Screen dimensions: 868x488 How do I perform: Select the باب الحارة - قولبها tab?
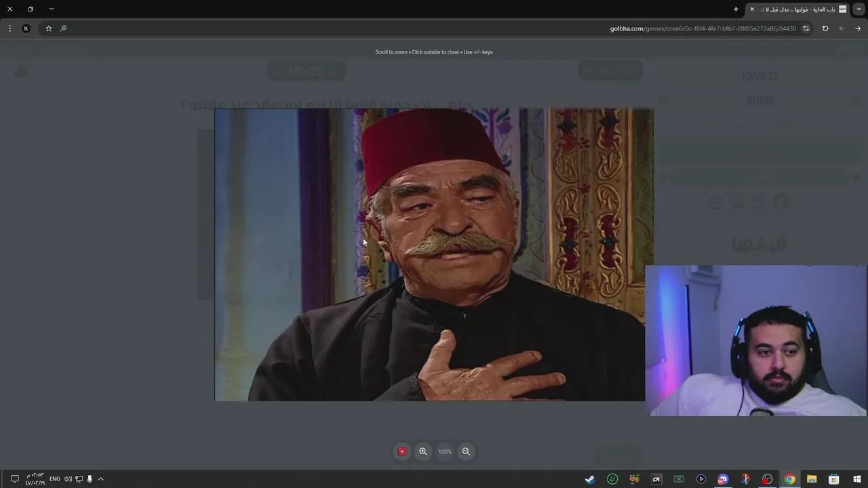tap(798, 9)
